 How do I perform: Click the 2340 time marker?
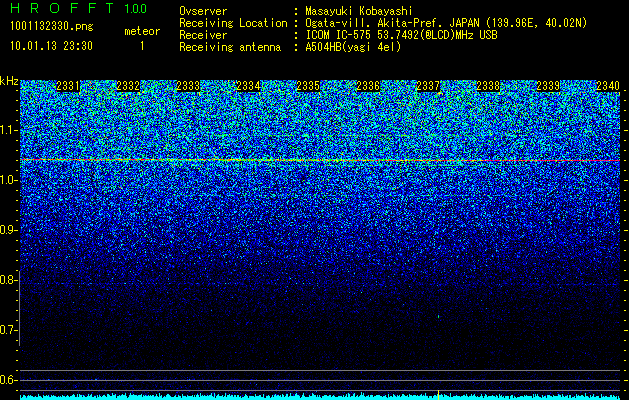point(608,86)
